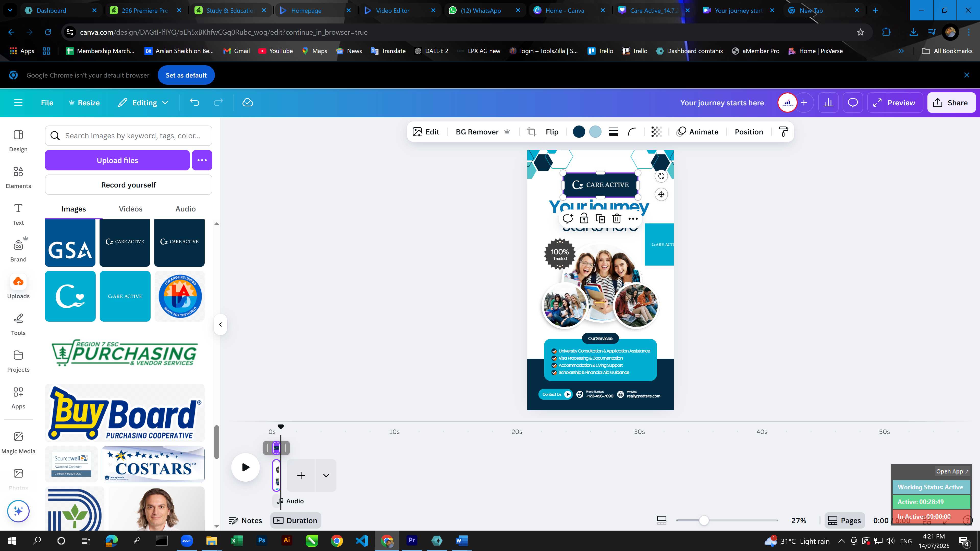This screenshot has width=980, height=551.
Task: Open border style lines option
Action: click(x=613, y=132)
